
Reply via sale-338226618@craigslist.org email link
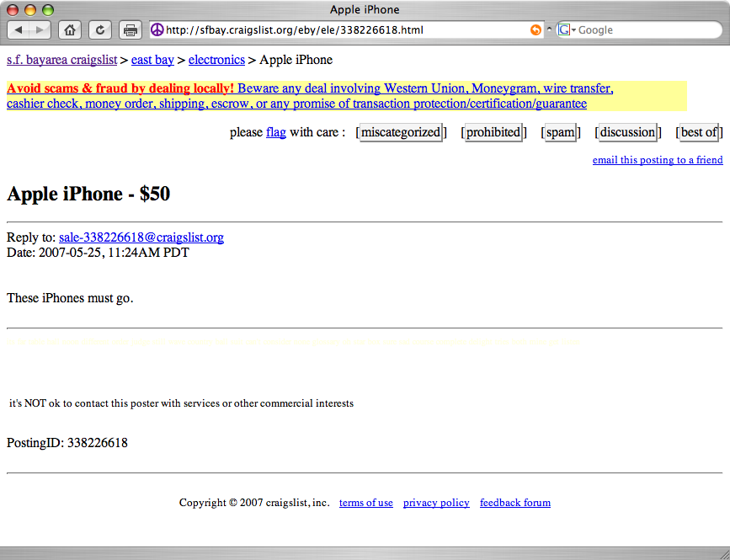[x=141, y=237]
